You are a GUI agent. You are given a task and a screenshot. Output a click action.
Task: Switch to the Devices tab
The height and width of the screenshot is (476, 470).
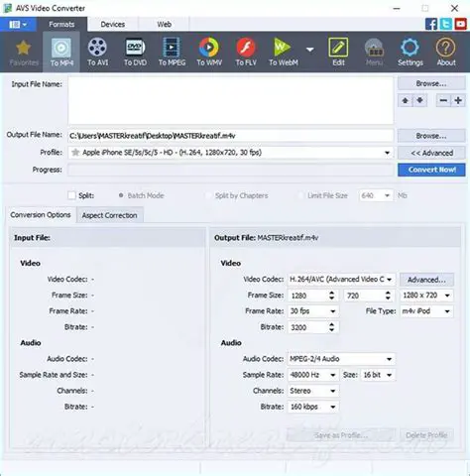coord(113,25)
